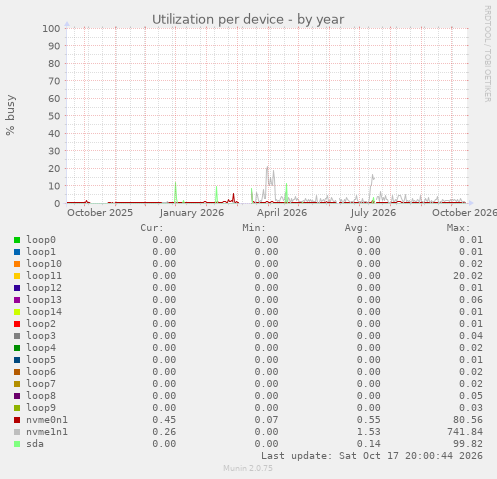The width and height of the screenshot is (497, 479).
Task: Click the nvme0n1 dark red swatch
Action: (x=17, y=420)
